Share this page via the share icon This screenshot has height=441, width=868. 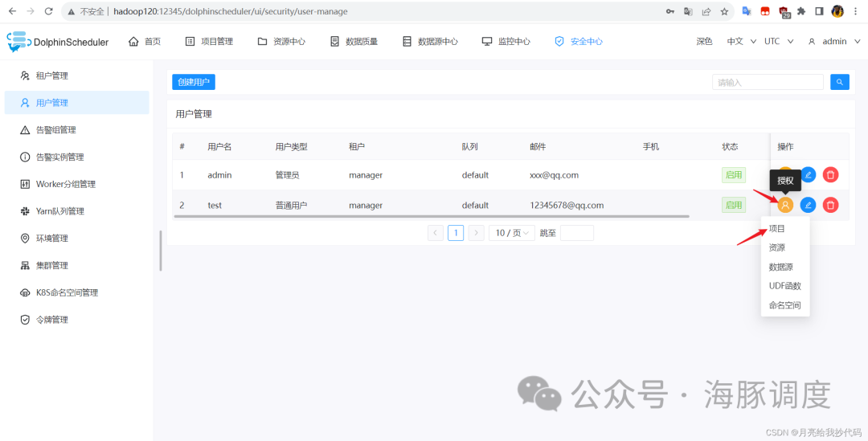(x=706, y=11)
